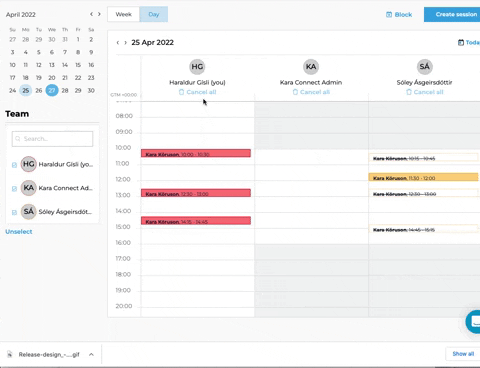Open the red 10:00 - 10:30 session
Viewport: 480px width, 368px height.
pyautogui.click(x=196, y=153)
